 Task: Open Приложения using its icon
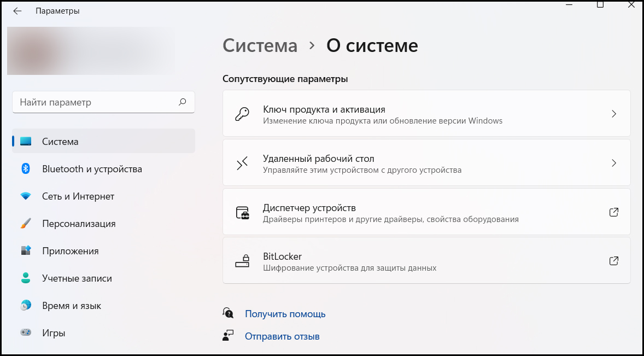[26, 250]
